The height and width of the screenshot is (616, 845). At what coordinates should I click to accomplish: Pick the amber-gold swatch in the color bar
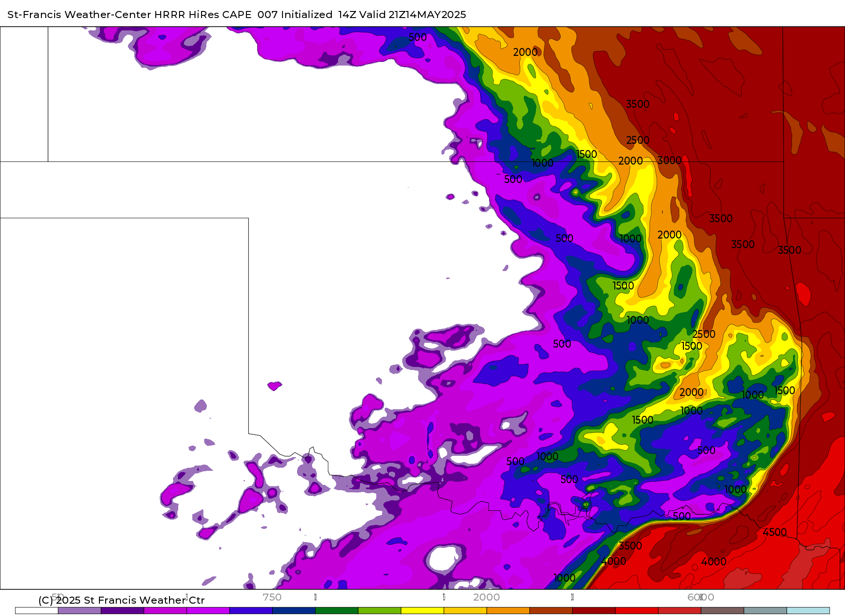pyautogui.click(x=465, y=611)
